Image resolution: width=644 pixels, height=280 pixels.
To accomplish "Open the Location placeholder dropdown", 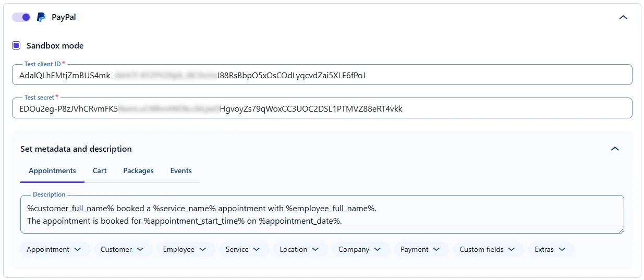I will click(299, 249).
